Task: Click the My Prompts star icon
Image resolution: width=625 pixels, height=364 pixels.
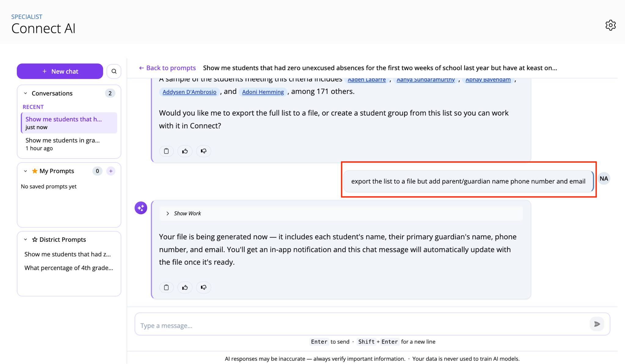Action: pyautogui.click(x=35, y=171)
